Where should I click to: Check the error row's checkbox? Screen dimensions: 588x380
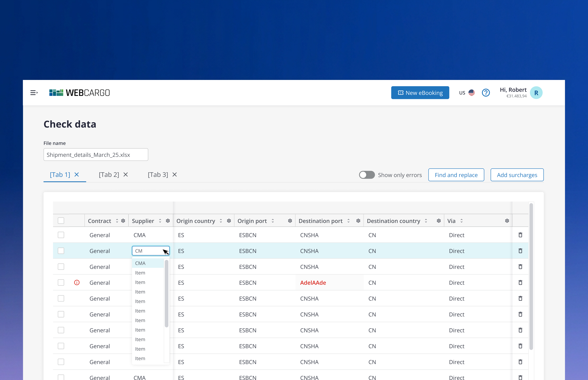(61, 283)
